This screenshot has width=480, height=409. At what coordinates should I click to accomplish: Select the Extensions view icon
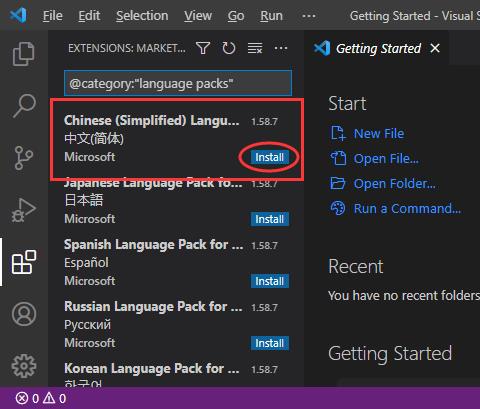pos(24,262)
